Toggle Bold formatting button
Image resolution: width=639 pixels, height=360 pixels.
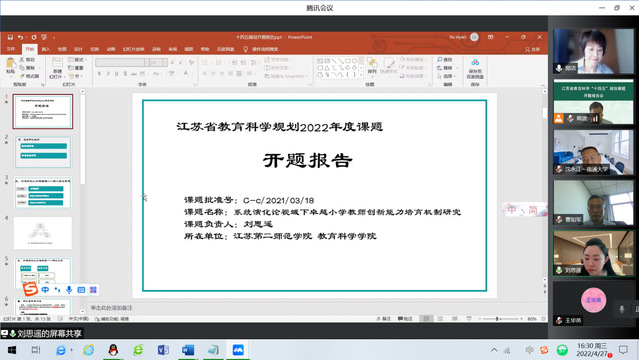pyautogui.click(x=99, y=74)
